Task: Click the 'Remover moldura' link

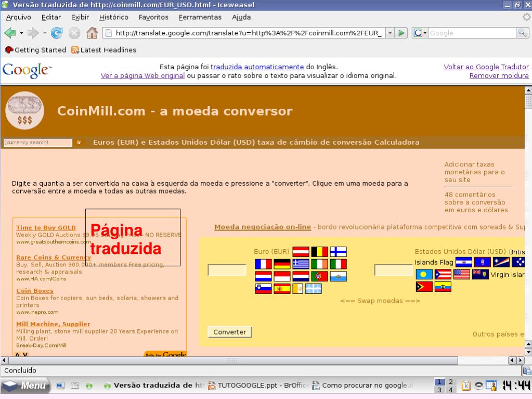Action: click(499, 75)
